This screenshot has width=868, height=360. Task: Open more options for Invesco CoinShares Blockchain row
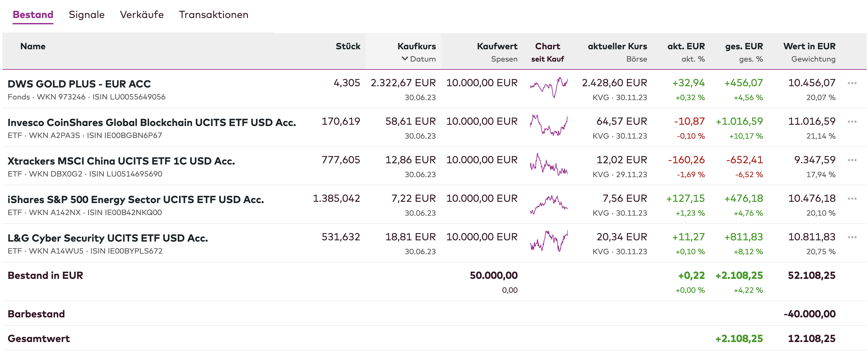coord(852,122)
